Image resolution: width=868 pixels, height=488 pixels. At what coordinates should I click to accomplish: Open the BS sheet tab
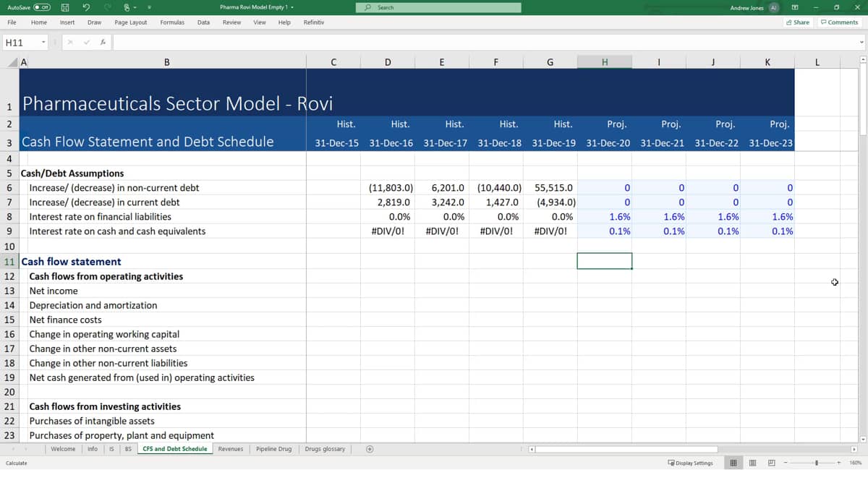pos(128,449)
